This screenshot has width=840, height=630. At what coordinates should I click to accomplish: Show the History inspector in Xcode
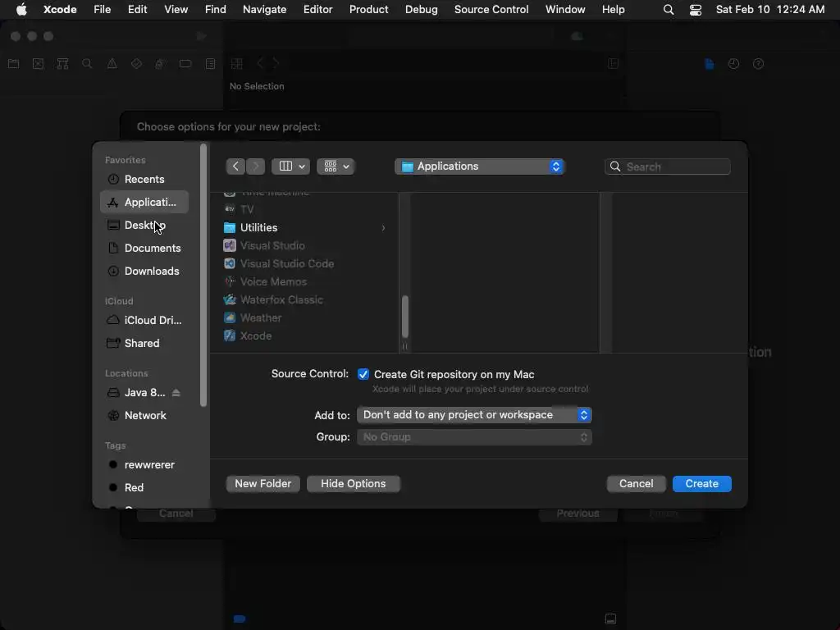[x=733, y=64]
